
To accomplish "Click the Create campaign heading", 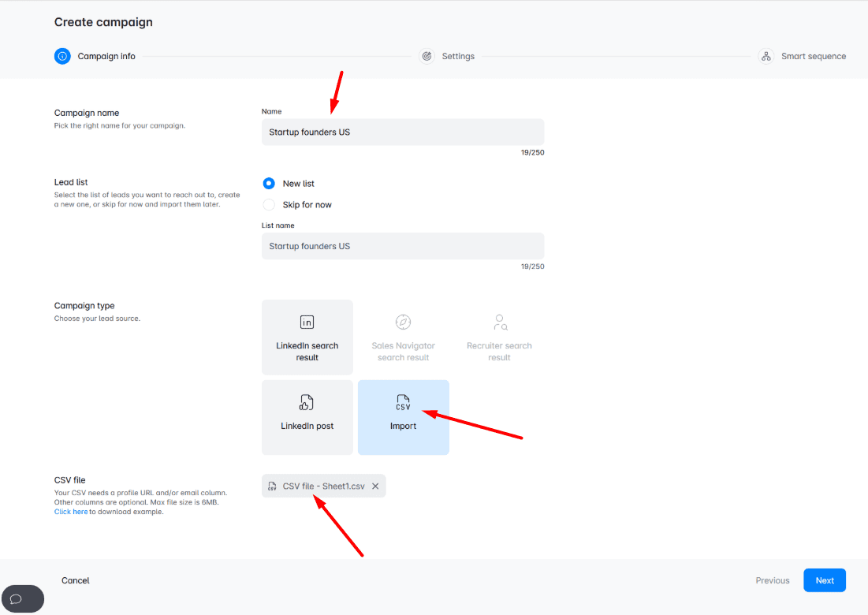I will (103, 22).
